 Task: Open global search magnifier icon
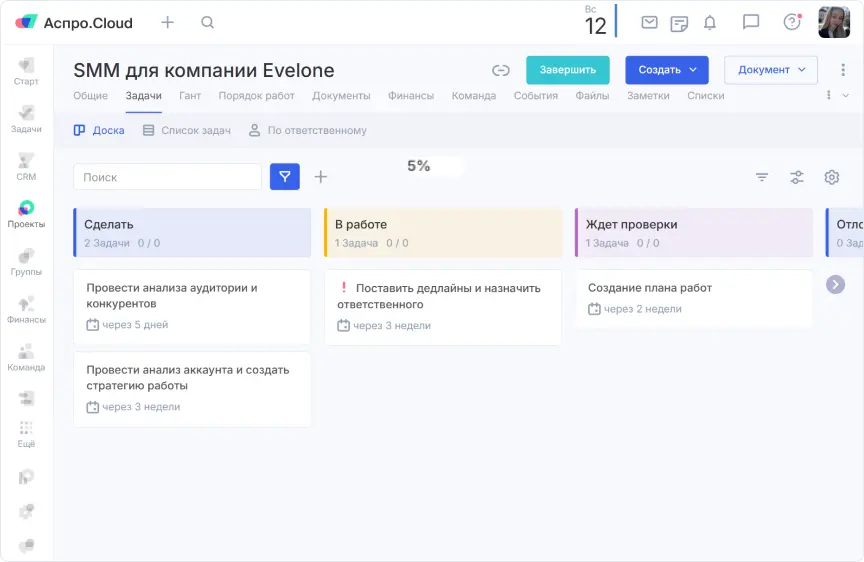point(207,22)
